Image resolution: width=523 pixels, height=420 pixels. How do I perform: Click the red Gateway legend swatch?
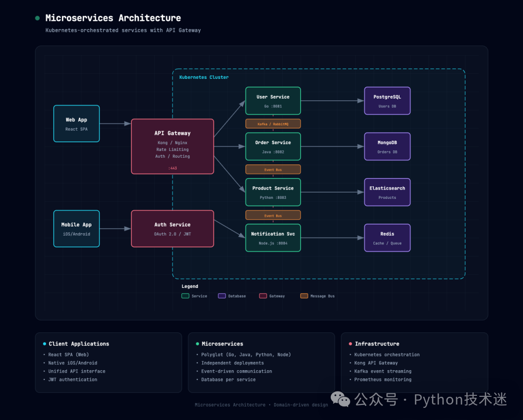263,296
